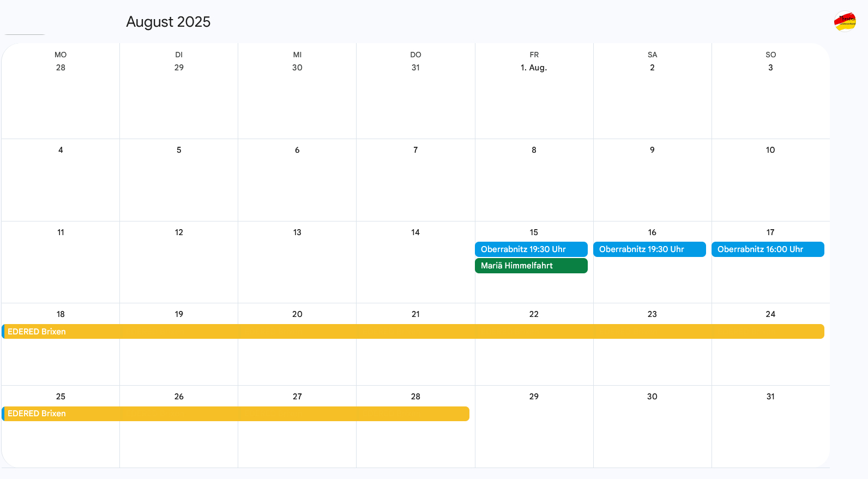Select the date 9

pyautogui.click(x=652, y=150)
